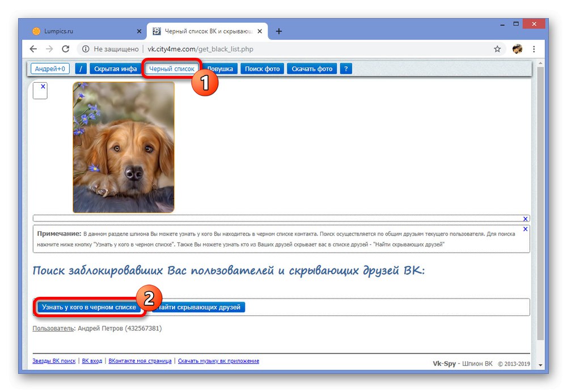The height and width of the screenshot is (392, 567).
Task: Click the 'Андрей+0' user button
Action: coord(50,69)
